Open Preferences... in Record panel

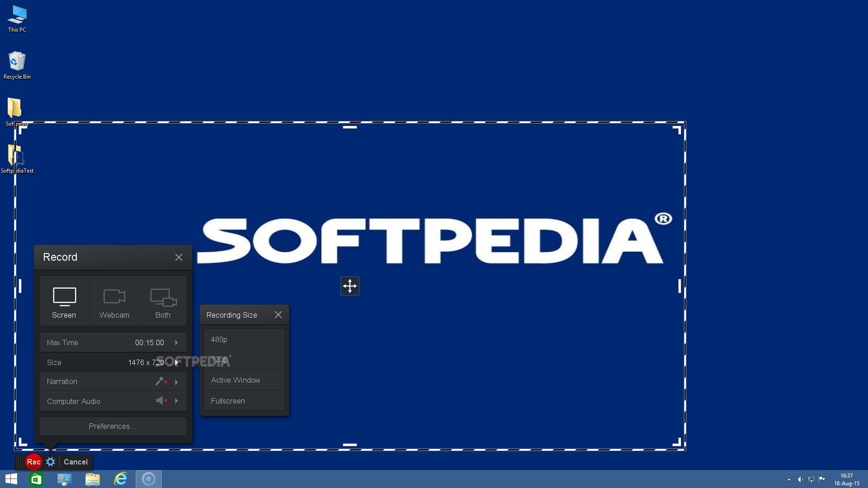(x=113, y=427)
